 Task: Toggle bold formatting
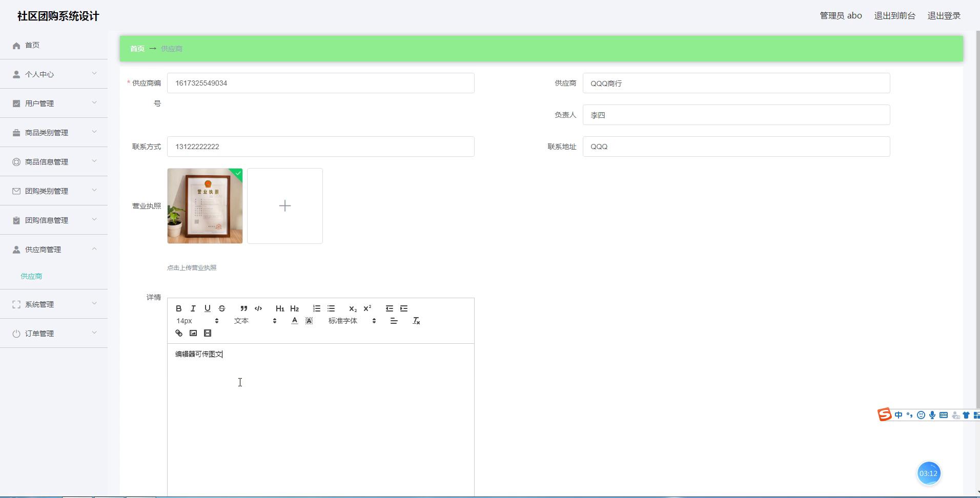click(x=179, y=308)
